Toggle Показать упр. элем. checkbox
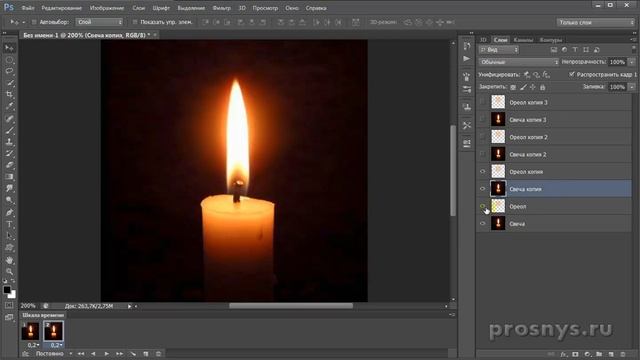This screenshot has height=360, width=640. point(135,22)
